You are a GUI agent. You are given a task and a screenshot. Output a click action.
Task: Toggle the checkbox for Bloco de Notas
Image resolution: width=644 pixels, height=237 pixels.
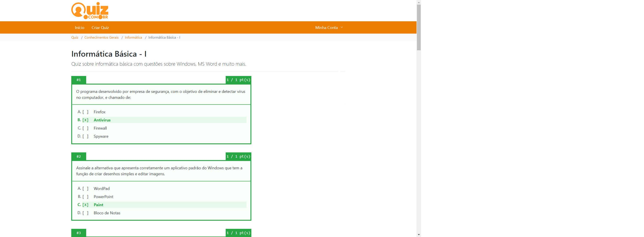[86, 213]
